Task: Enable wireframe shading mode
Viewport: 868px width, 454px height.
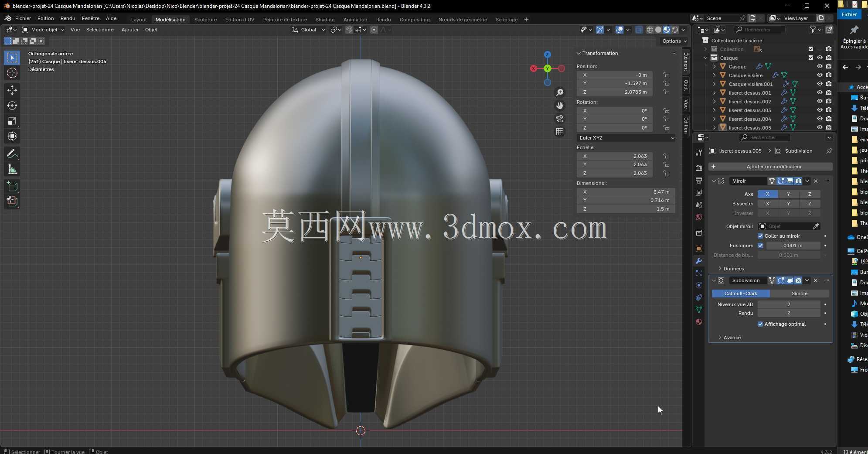Action: [650, 30]
